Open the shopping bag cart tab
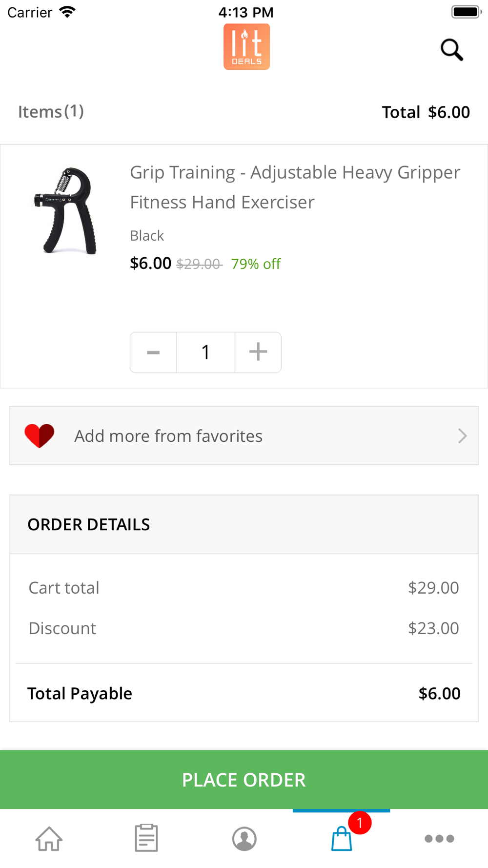Screen dimensions: 488x868 point(342,839)
